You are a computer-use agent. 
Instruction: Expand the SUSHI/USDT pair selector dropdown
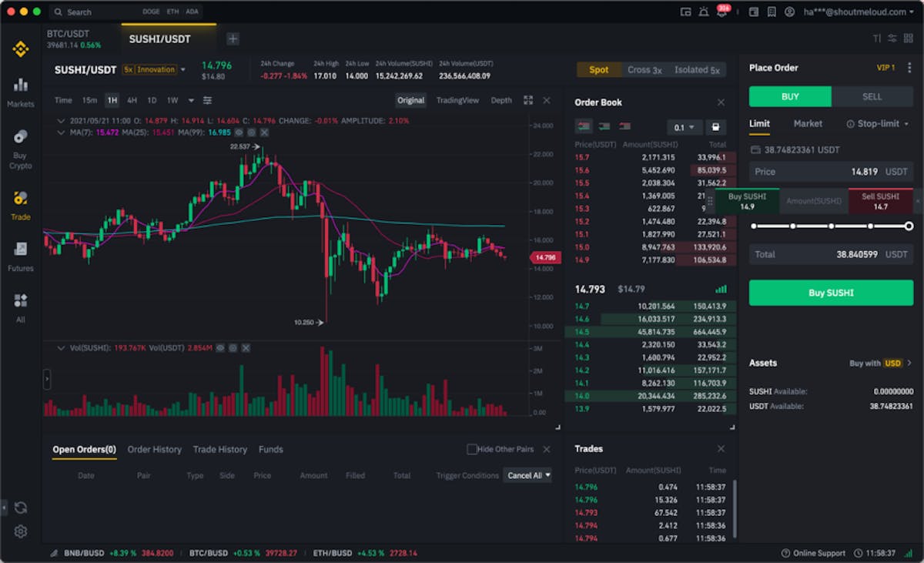click(183, 69)
